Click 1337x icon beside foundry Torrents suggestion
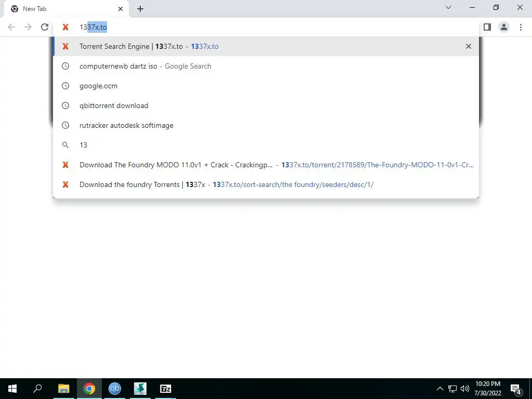 pyautogui.click(x=65, y=184)
